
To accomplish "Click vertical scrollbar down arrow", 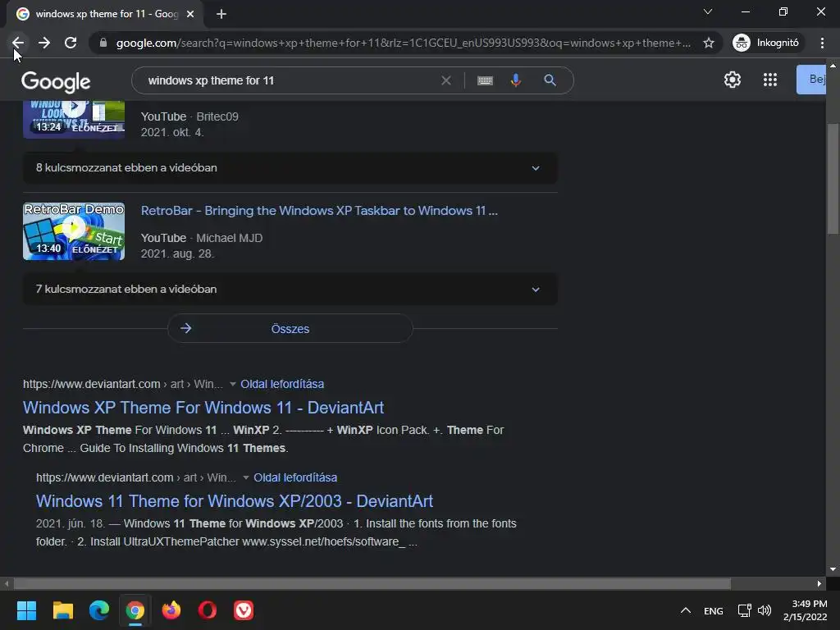I will pos(833,569).
